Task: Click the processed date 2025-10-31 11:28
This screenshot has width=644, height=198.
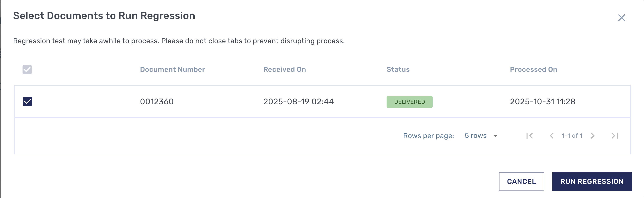Action: point(542,102)
